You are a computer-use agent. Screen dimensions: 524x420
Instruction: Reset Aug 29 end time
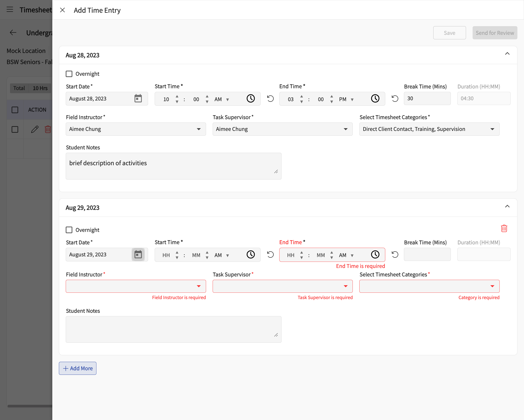coord(395,255)
